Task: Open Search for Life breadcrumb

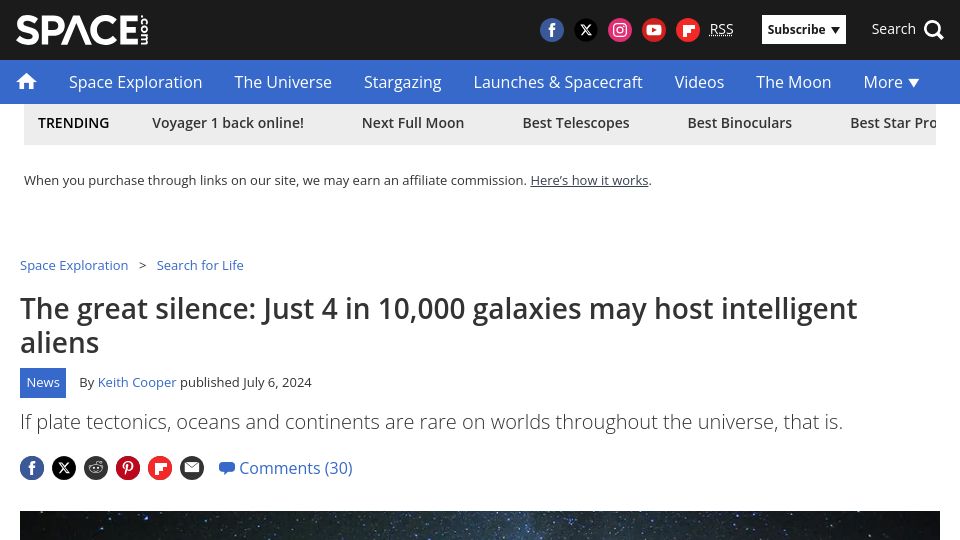Action: point(200,266)
